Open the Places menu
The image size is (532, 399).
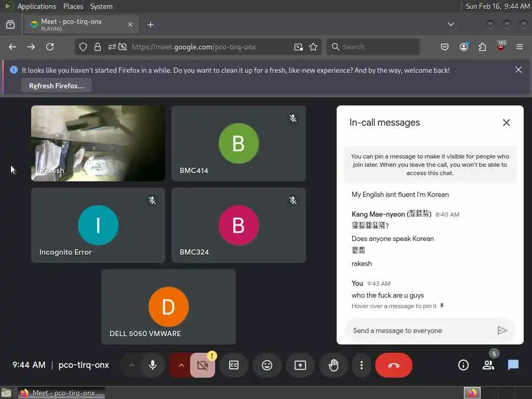coord(73,6)
